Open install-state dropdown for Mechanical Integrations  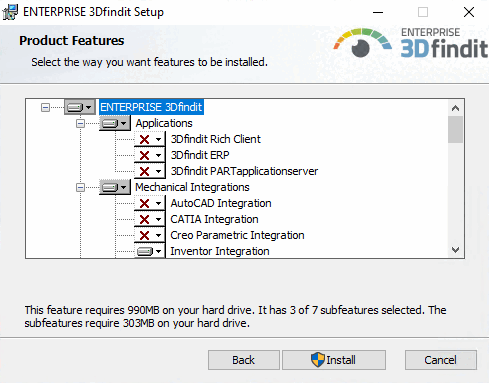[x=115, y=187]
